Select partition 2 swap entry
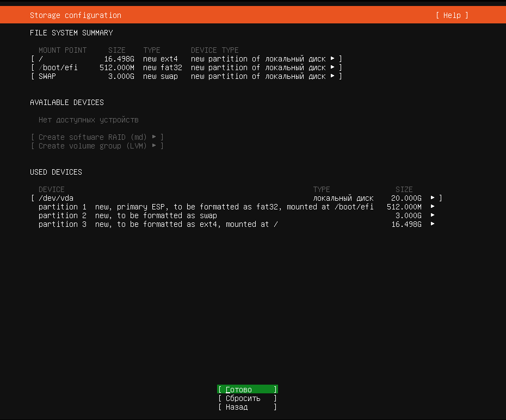Screen dimensions: 506x420 [x=128, y=215]
